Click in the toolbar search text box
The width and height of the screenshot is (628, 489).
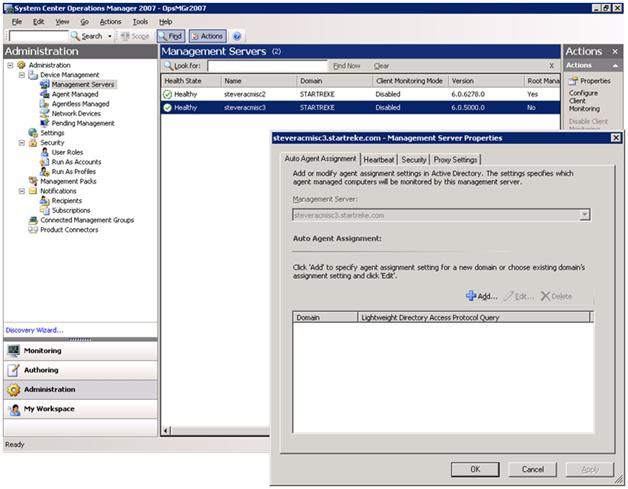pos(38,36)
